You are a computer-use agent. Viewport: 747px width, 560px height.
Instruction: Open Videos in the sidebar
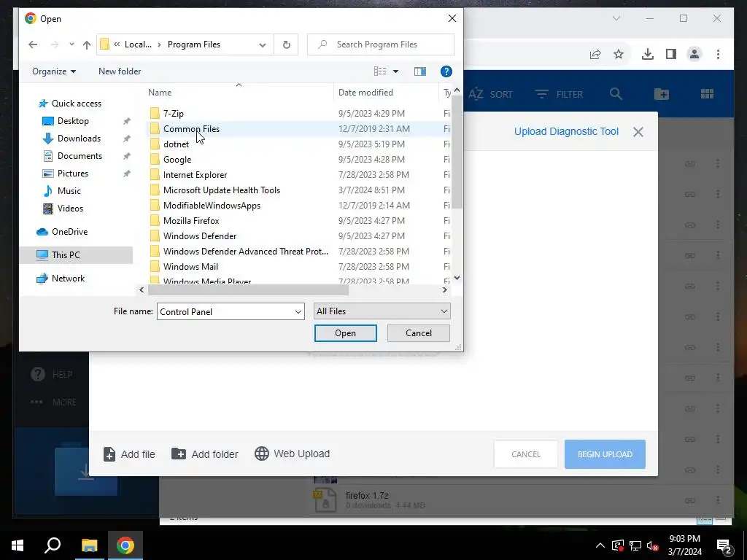click(70, 208)
